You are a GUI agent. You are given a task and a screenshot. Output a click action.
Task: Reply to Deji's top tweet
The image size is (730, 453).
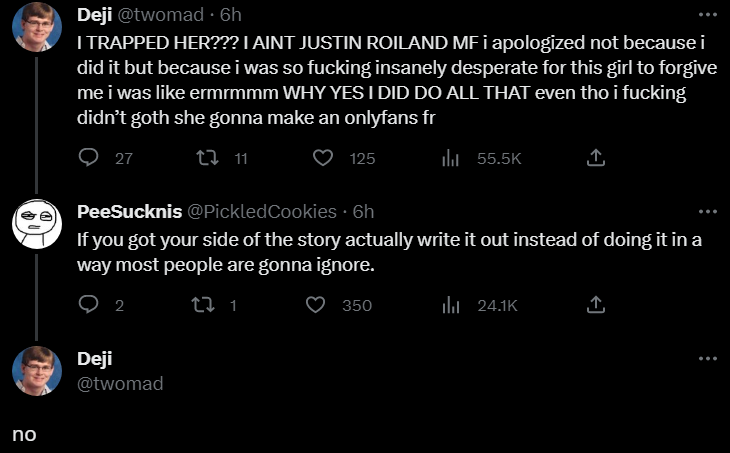coord(89,158)
